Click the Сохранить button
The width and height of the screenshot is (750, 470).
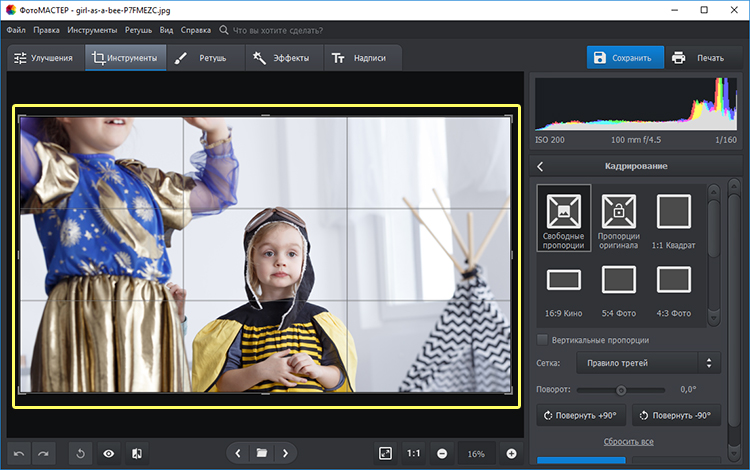click(x=624, y=58)
